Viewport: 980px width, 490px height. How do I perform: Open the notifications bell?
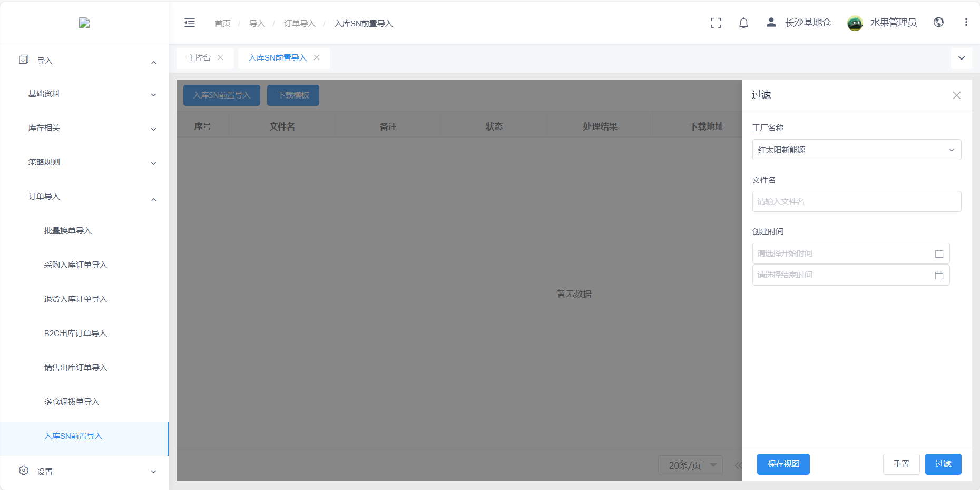(743, 23)
